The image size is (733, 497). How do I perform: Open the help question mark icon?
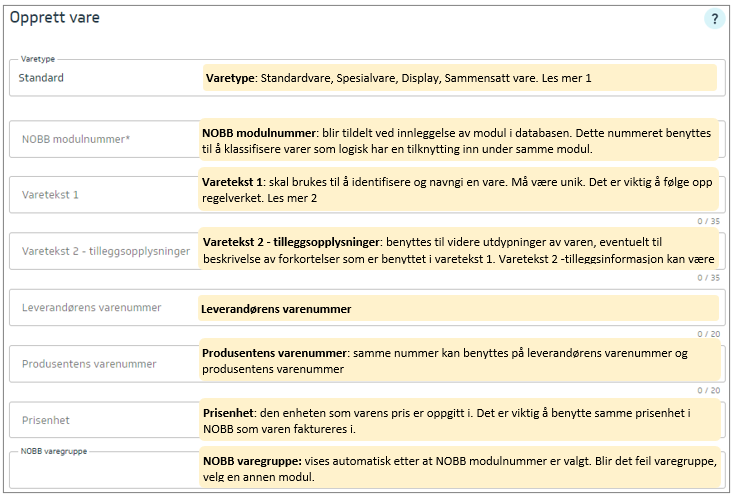[714, 19]
